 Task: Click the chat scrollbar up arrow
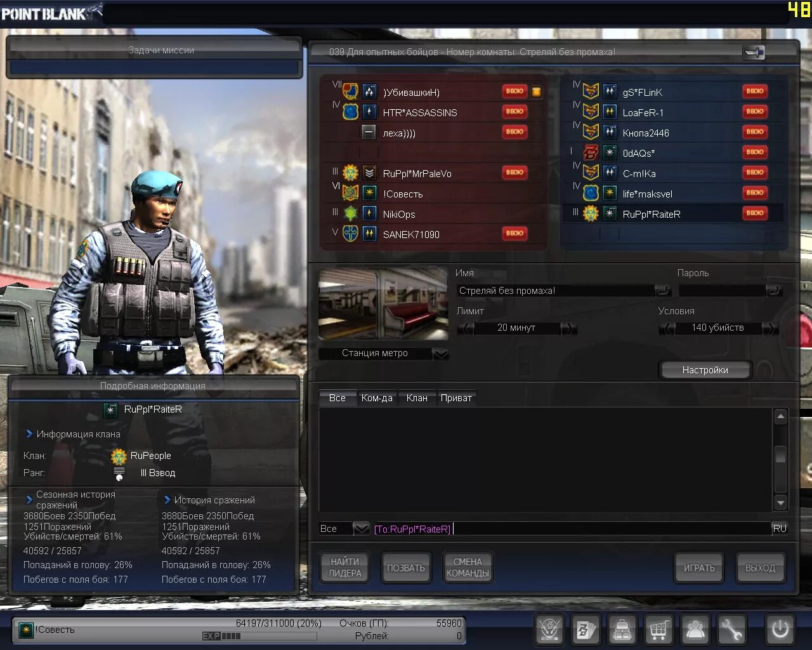(781, 416)
